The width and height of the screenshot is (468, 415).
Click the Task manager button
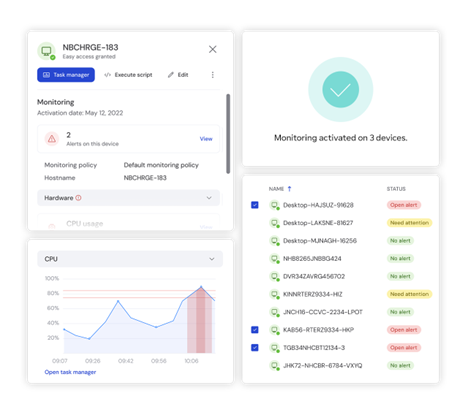point(66,75)
